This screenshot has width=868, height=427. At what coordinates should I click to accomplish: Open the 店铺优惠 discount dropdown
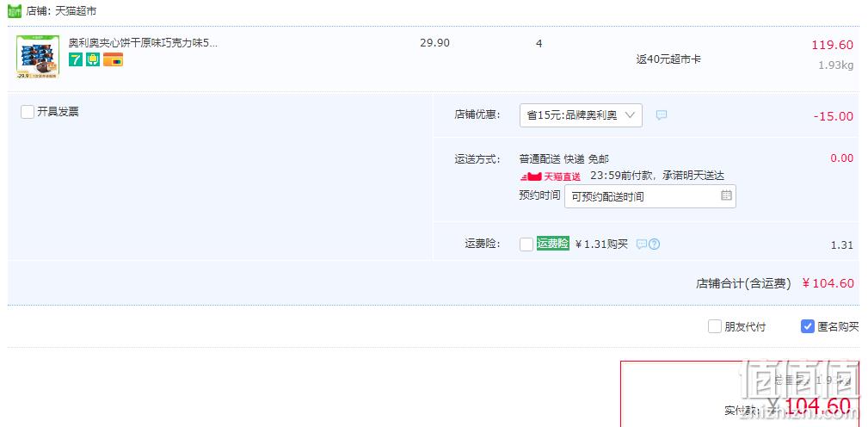[581, 115]
